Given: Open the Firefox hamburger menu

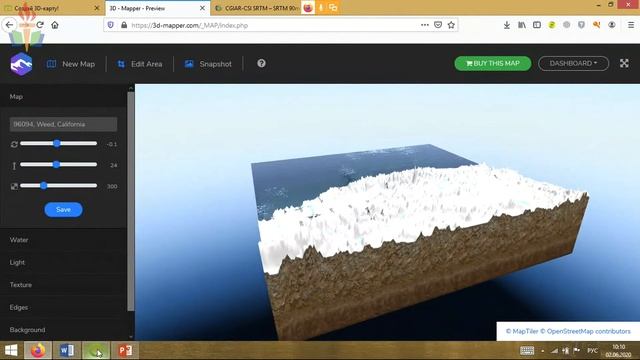Looking at the screenshot, I should [631, 25].
